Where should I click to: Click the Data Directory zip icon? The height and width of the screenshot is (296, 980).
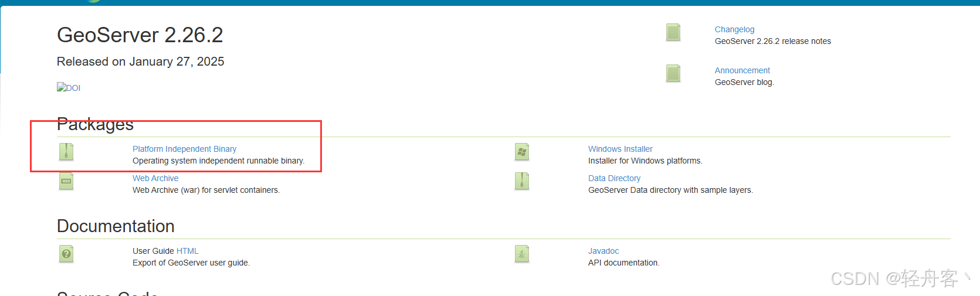(522, 181)
